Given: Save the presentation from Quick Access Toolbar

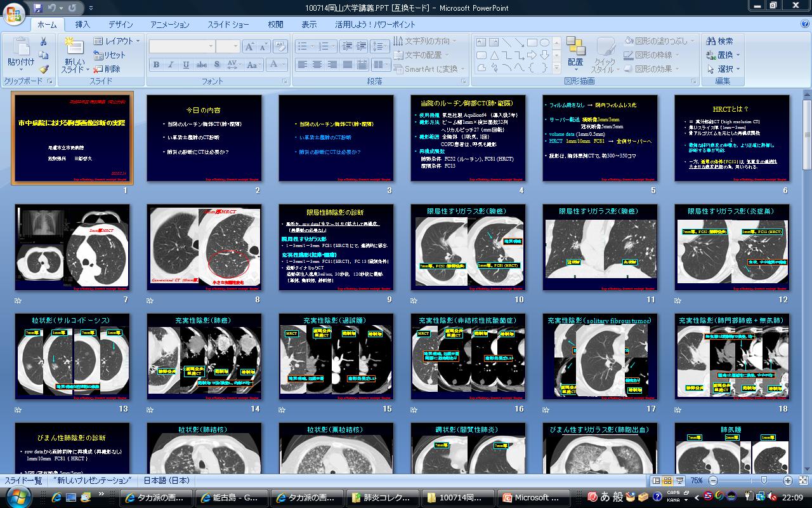Looking at the screenshot, I should (38, 8).
